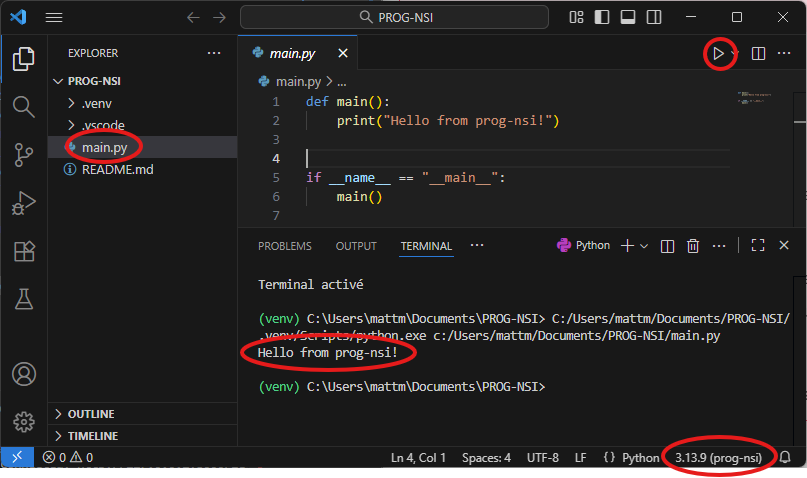Open the Testing flask view
Screen dimensions: 807x478
pos(23,299)
